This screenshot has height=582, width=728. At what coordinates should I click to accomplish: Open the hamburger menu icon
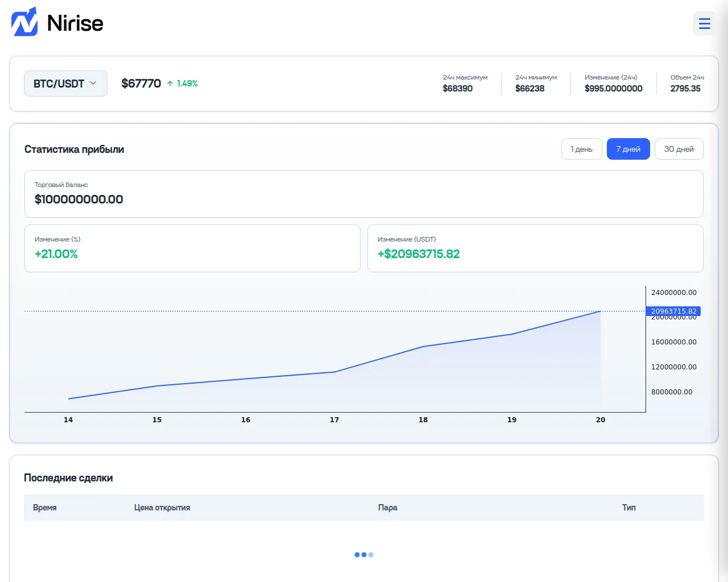(x=704, y=23)
